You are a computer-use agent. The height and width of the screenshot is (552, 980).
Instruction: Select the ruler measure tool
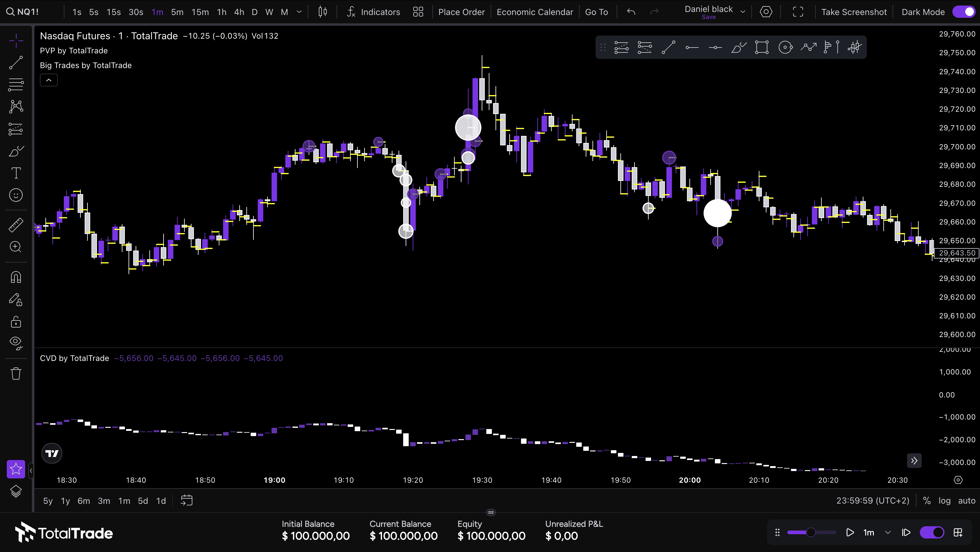16,225
